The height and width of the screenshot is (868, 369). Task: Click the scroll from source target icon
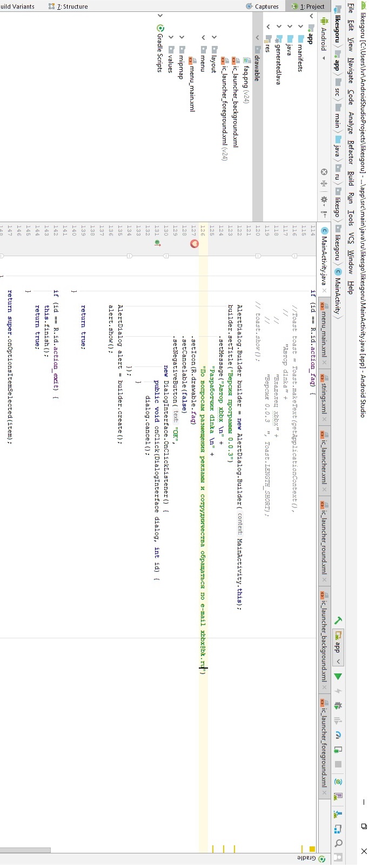324,172
